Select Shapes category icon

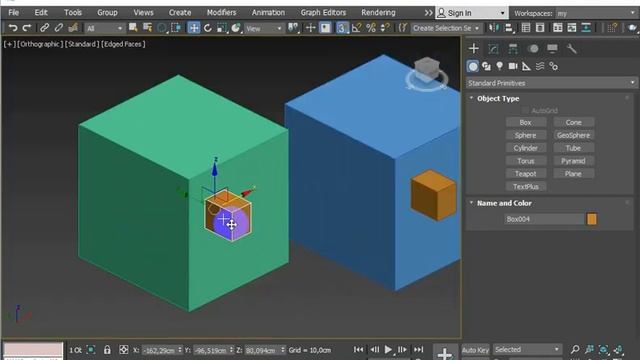pos(486,66)
